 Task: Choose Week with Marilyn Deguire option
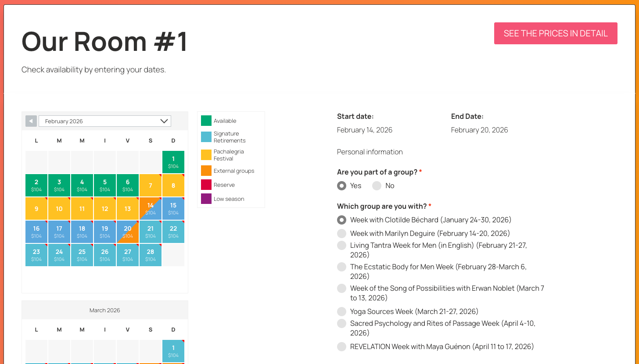click(x=341, y=233)
